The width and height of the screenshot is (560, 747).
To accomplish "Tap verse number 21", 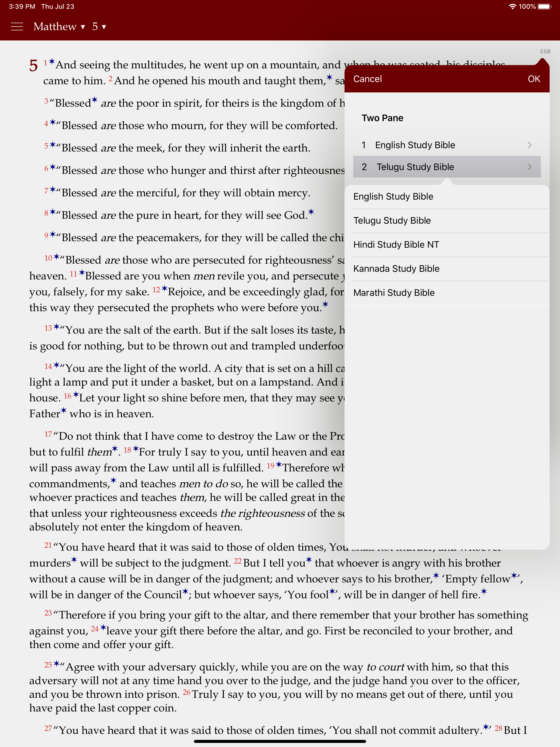I will point(48,545).
